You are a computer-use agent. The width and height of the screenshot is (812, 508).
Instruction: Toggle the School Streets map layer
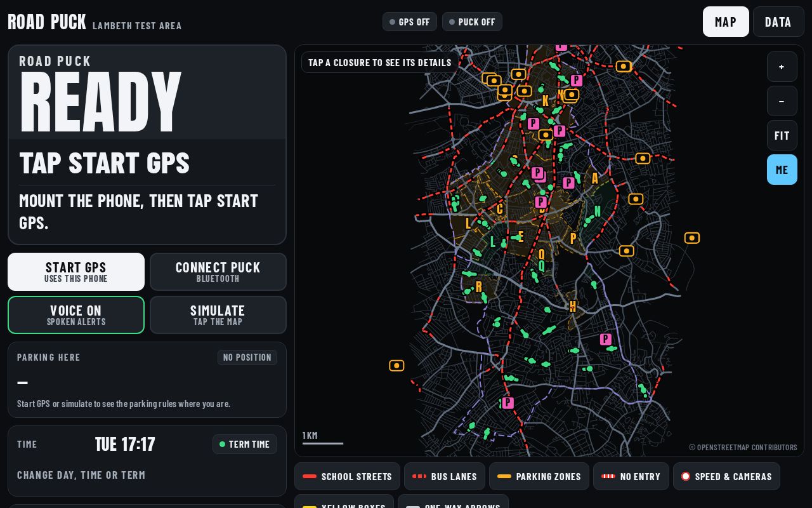(347, 476)
